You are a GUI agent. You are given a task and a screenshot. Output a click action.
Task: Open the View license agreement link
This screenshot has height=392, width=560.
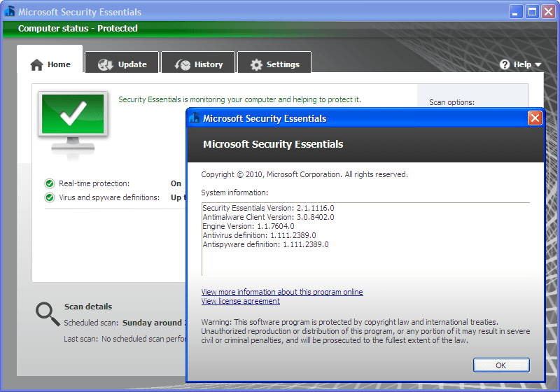click(240, 301)
